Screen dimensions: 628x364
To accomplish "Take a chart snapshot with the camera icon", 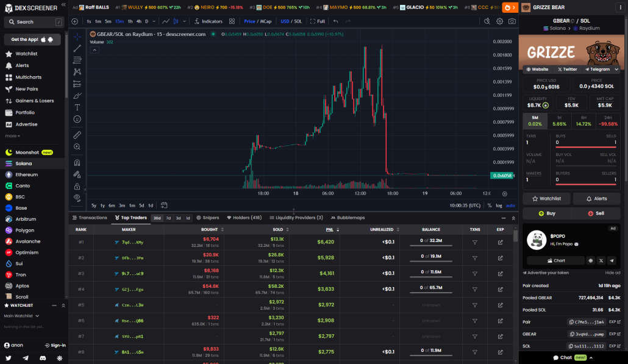I will click(x=512, y=20).
